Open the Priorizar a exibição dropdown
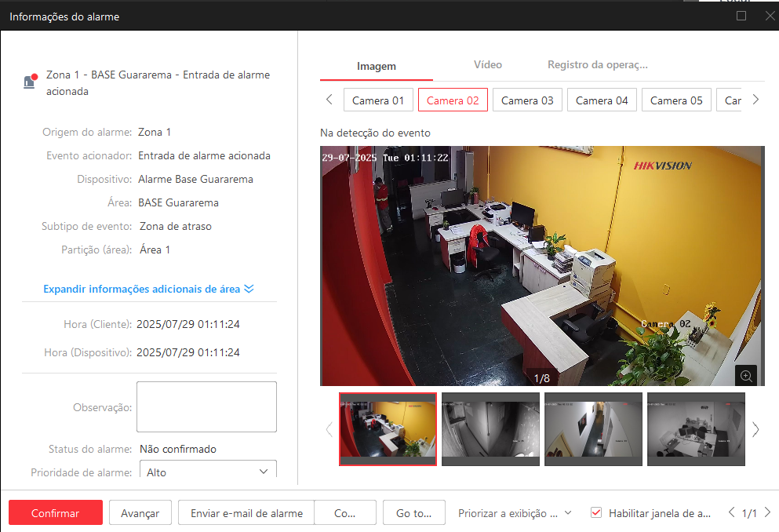This screenshot has height=532, width=779. click(x=515, y=513)
